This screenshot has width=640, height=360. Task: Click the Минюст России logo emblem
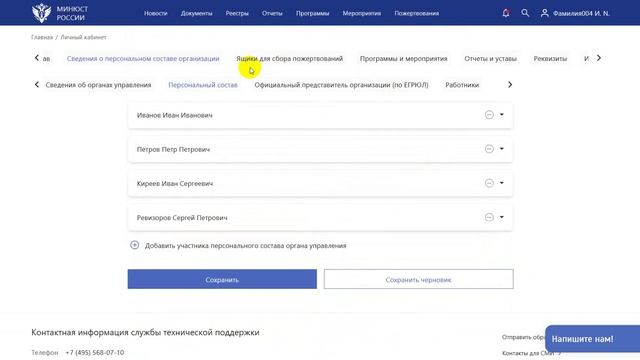42,13
